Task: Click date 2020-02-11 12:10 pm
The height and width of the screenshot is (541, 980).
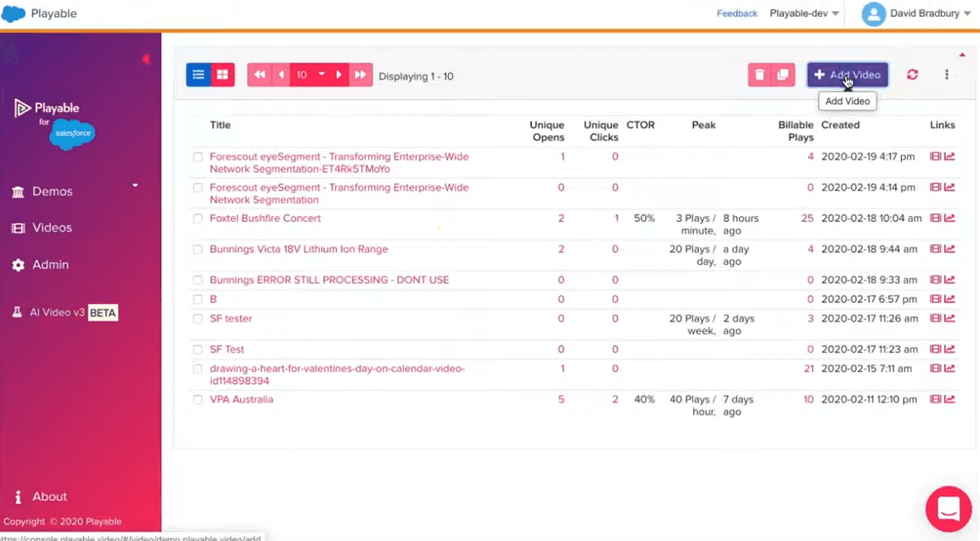Action: (869, 400)
